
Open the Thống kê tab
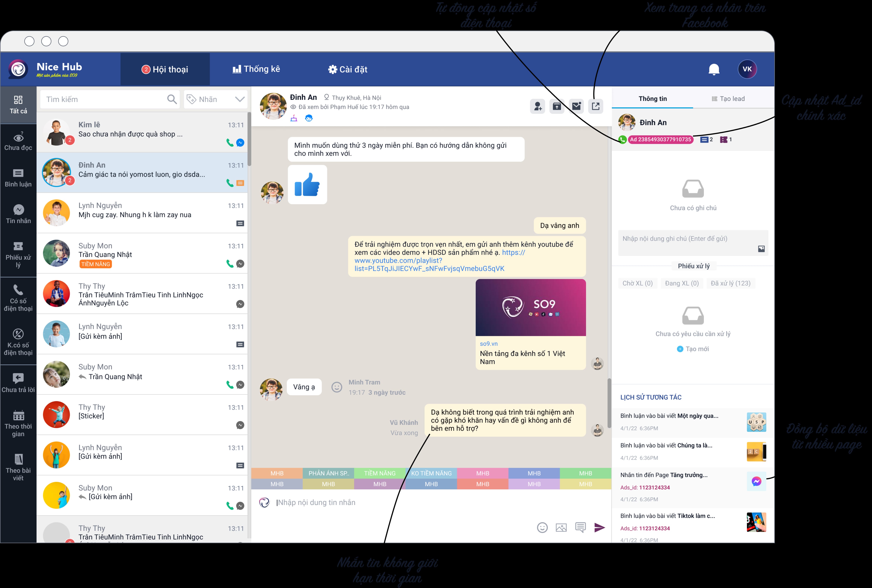(257, 69)
